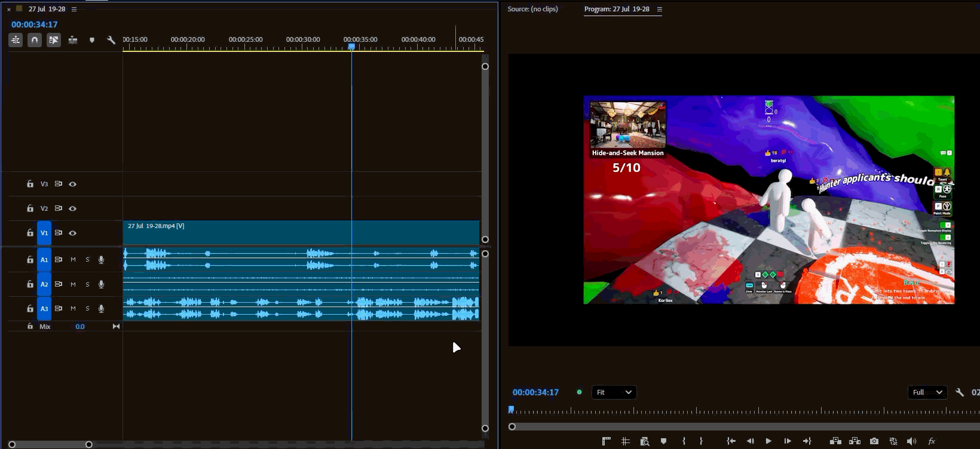Go to Out point
Viewport: 980px width, 449px height.
(x=807, y=441)
